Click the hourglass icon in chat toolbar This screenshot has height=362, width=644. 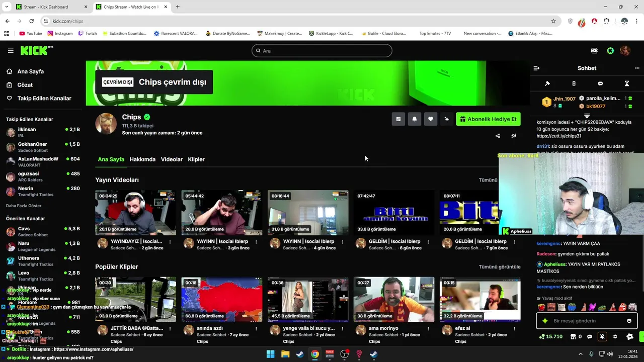pyautogui.click(x=627, y=83)
